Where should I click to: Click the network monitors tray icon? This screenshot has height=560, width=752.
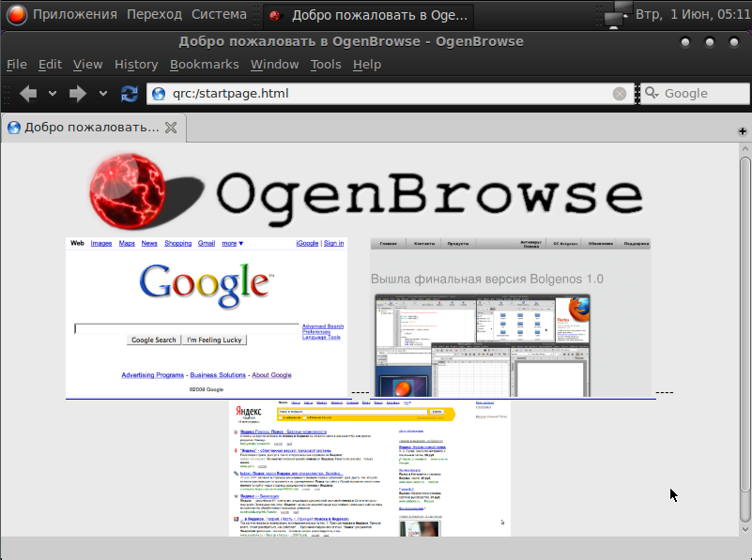pyautogui.click(x=617, y=14)
